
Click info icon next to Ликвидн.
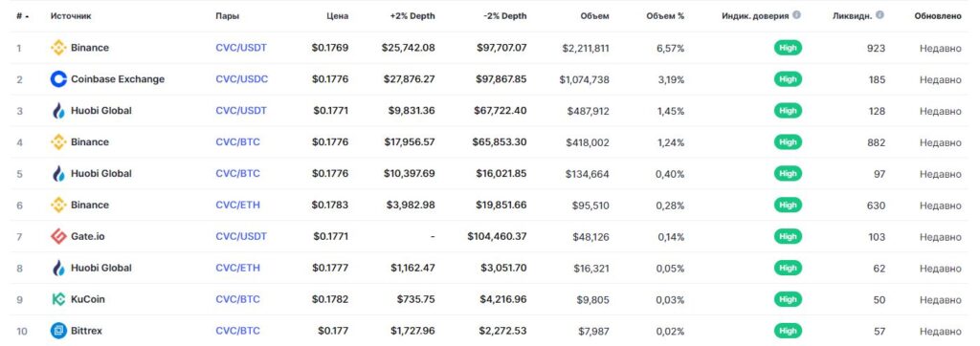coord(880,15)
